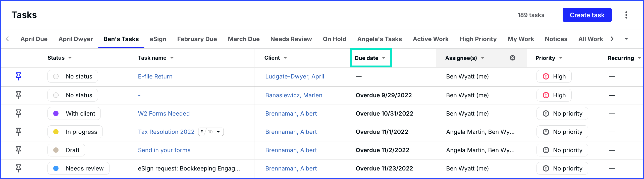Open the On Hold tab
The width and height of the screenshot is (644, 179).
pos(334,39)
